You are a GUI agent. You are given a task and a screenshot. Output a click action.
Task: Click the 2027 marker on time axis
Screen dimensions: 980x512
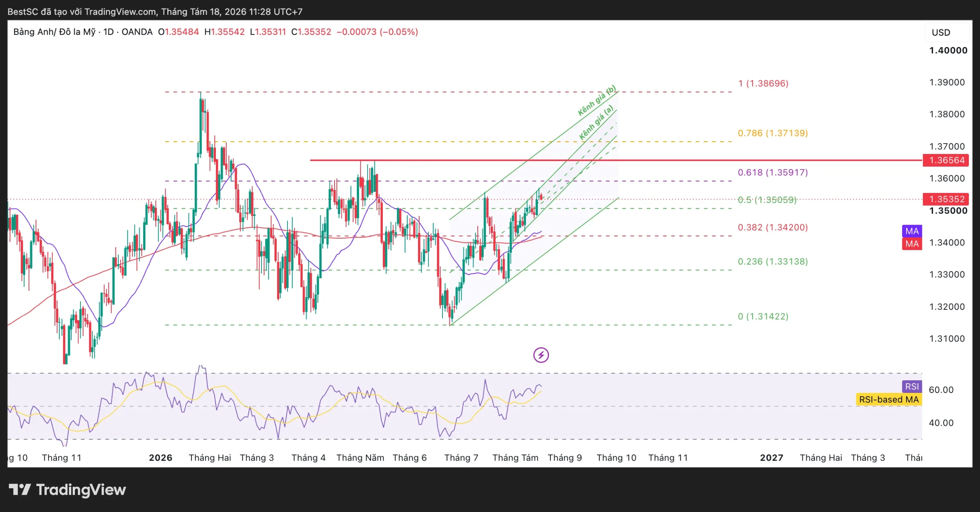click(772, 458)
